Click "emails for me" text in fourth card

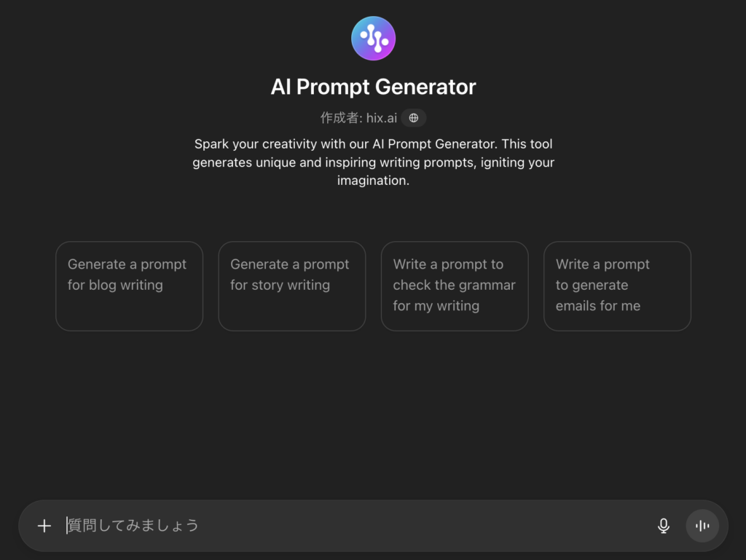pos(598,306)
